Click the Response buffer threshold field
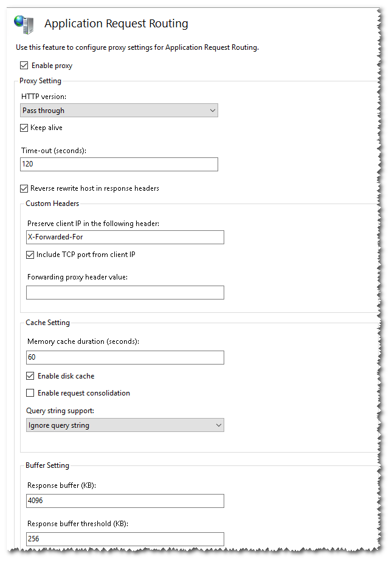The height and width of the screenshot is (562, 392). [x=125, y=539]
